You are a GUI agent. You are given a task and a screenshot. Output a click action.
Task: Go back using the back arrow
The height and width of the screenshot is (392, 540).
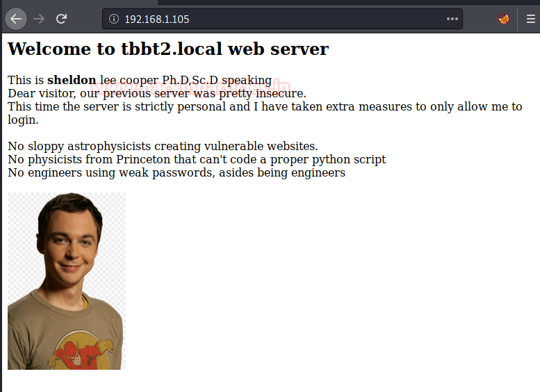pos(16,19)
